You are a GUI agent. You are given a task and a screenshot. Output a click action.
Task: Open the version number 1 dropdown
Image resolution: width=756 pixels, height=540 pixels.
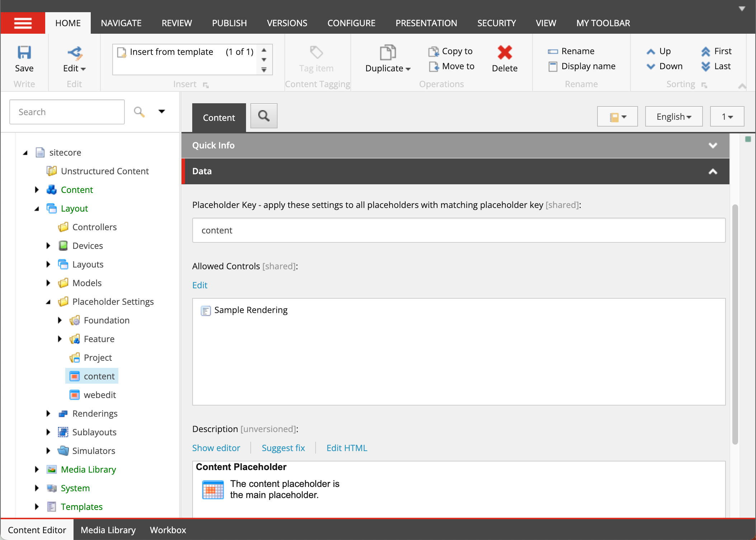(x=727, y=117)
